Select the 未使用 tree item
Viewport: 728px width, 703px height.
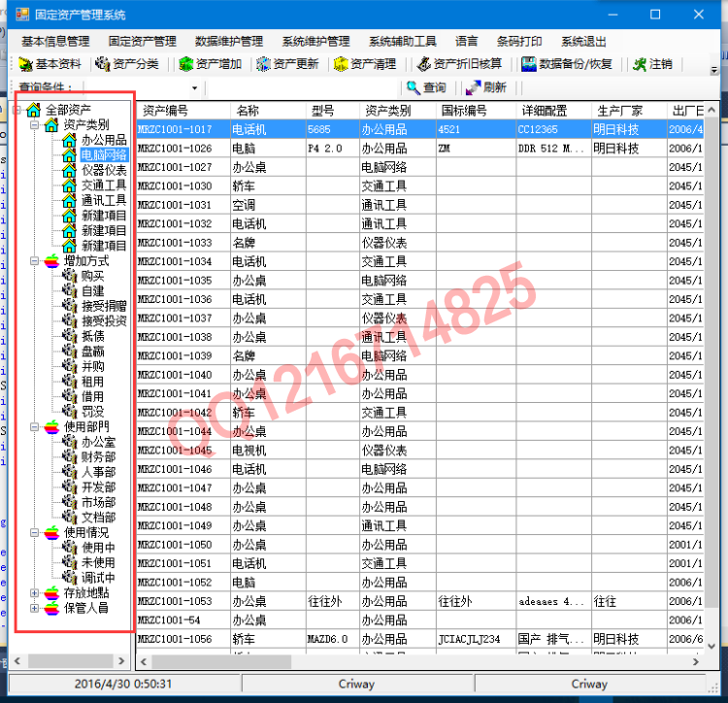(x=98, y=563)
